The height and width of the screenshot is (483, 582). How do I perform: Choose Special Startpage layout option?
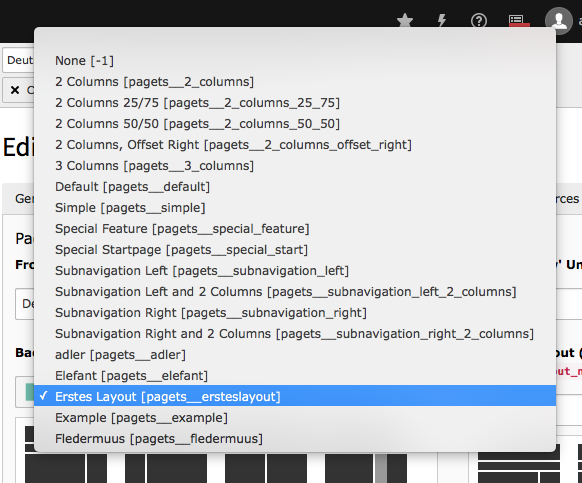tap(295, 249)
